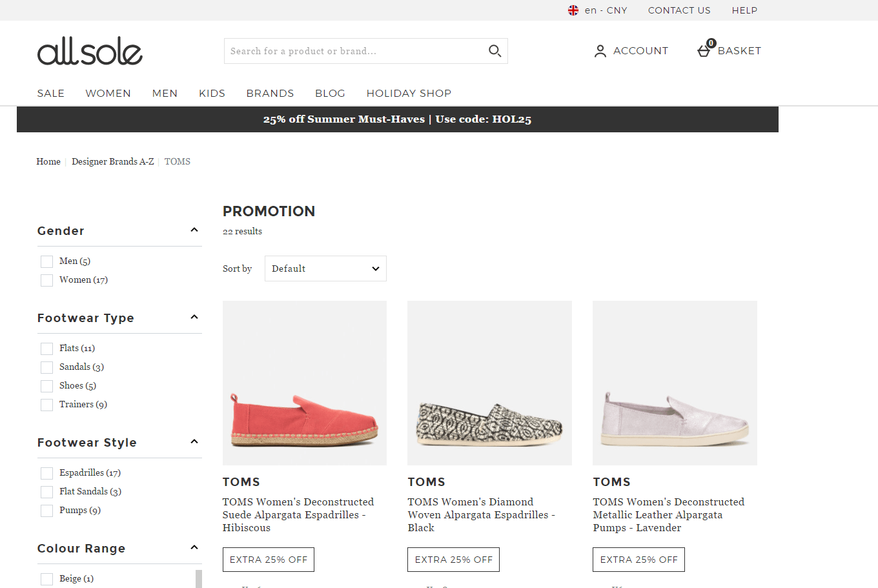Screen dimensions: 878x588
Task: Open the BRANDS menu
Action: (270, 93)
